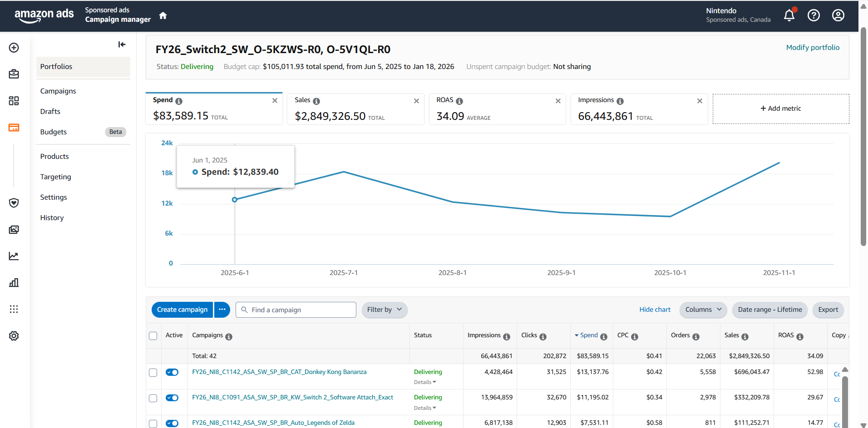This screenshot has width=868, height=428.
Task: Expand Details under Donkey Kong Bananza status
Action: point(425,382)
